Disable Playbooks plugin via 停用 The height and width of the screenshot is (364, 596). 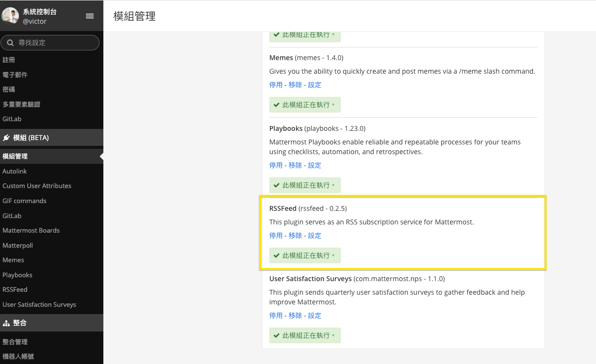point(276,165)
